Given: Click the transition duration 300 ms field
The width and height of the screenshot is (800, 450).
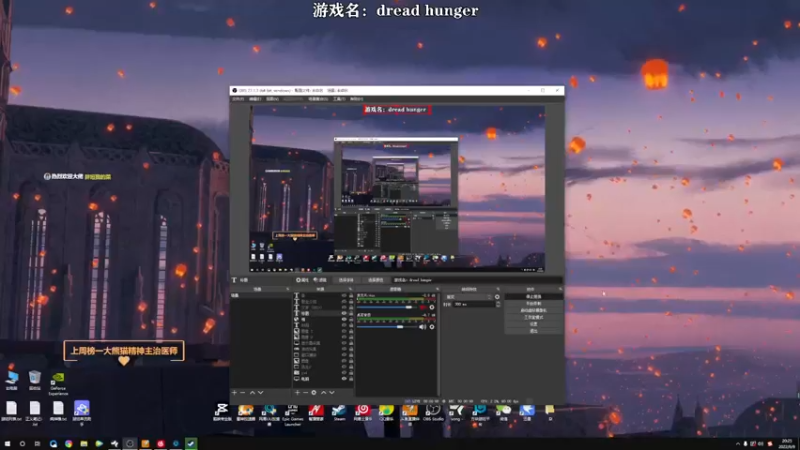Looking at the screenshot, I should [x=474, y=305].
